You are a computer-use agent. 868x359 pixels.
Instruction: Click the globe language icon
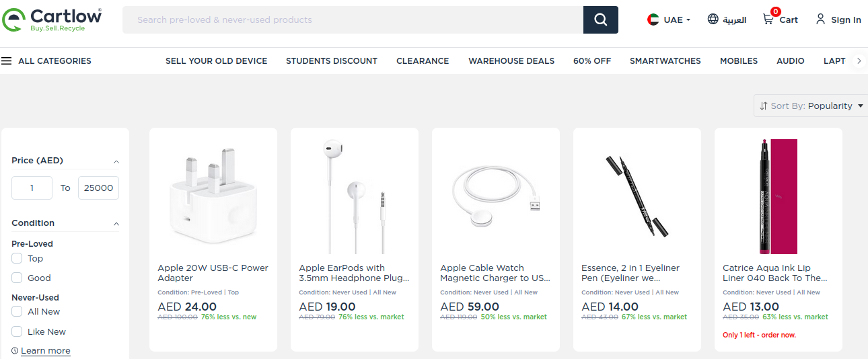pos(713,19)
